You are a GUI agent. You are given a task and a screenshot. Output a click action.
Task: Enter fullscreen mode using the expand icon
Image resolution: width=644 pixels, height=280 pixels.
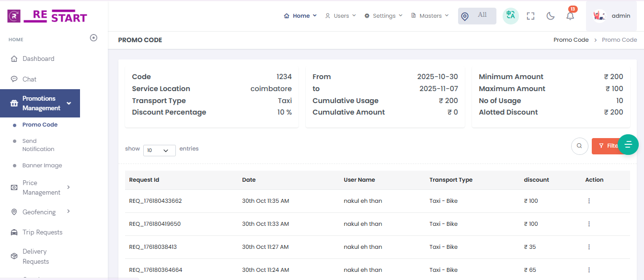click(530, 16)
